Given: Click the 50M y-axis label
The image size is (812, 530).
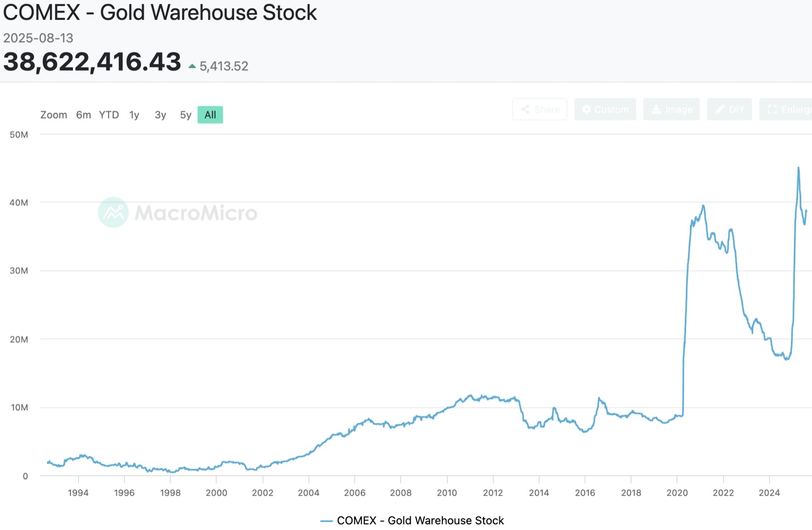Looking at the screenshot, I should pos(19,135).
